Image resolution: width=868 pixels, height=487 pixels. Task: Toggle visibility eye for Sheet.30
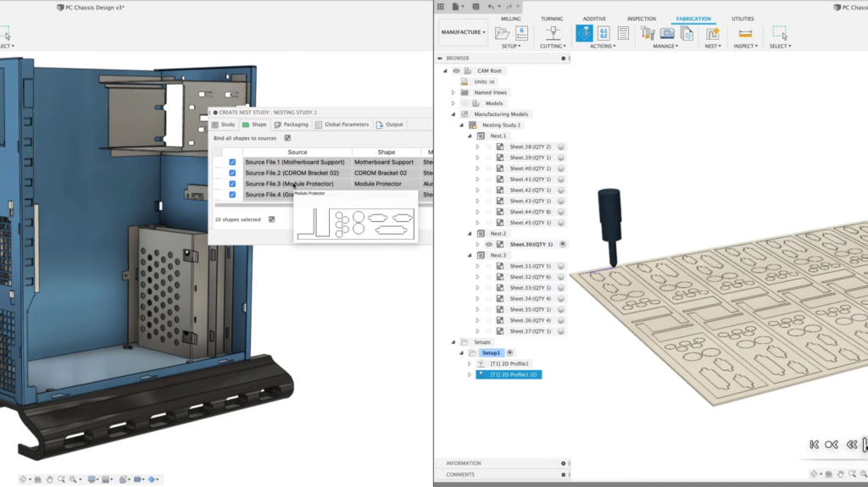pyautogui.click(x=489, y=244)
